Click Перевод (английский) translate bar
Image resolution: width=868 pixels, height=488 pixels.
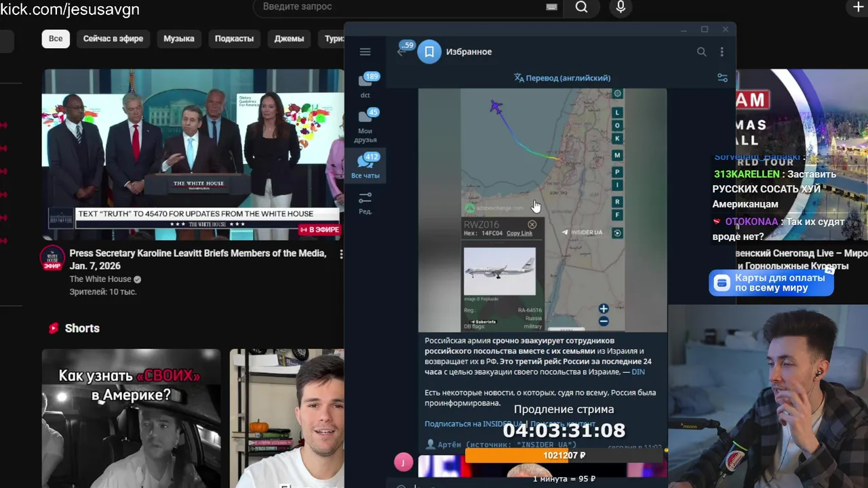(562, 78)
